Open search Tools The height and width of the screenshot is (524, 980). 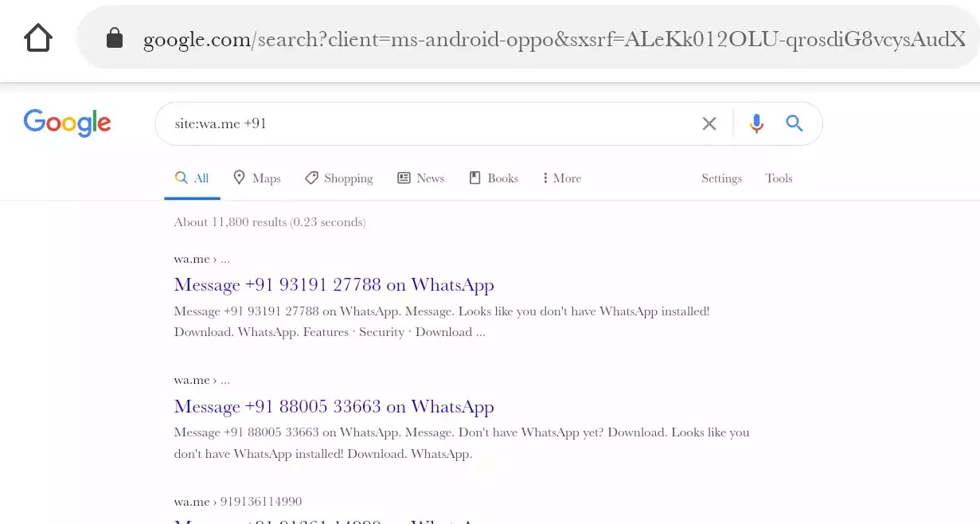point(779,178)
